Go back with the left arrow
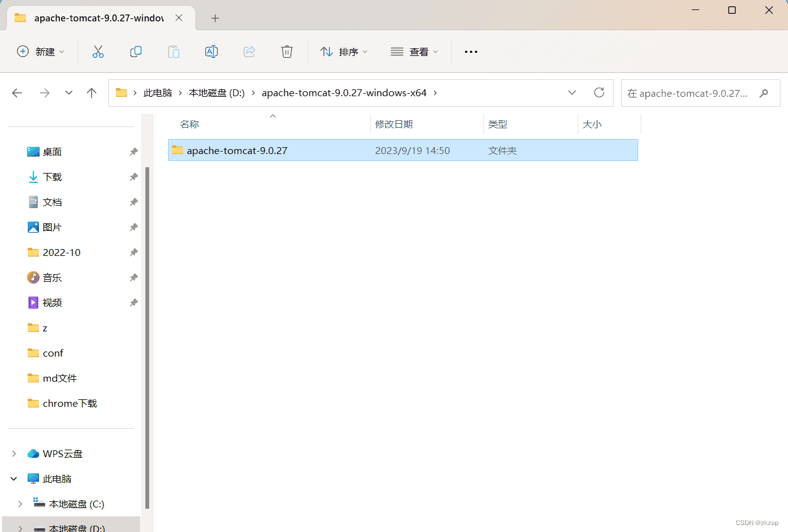Viewport: 788px width, 532px height. click(x=17, y=93)
